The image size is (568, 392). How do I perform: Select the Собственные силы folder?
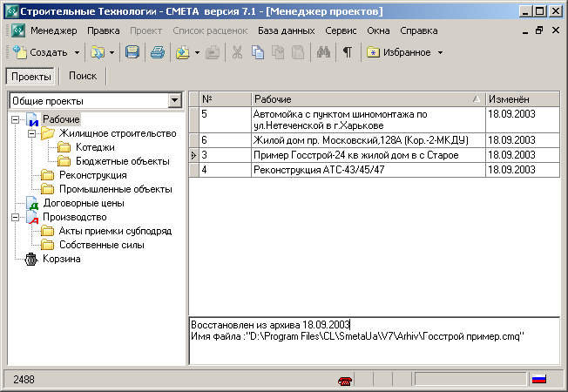pyautogui.click(x=101, y=245)
